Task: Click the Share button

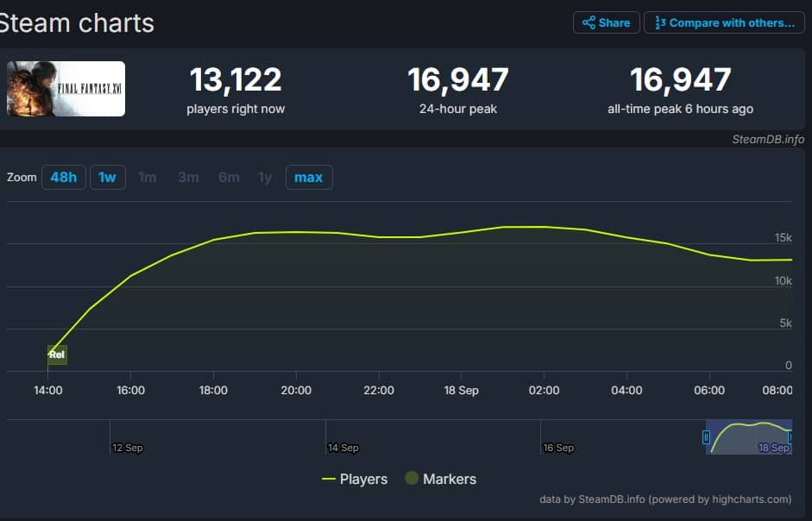Action: click(607, 22)
